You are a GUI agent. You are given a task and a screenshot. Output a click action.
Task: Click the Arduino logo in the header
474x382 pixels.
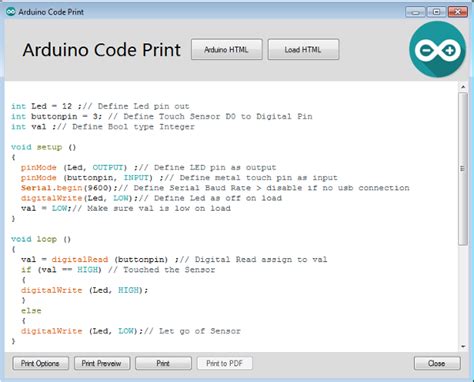click(x=438, y=50)
